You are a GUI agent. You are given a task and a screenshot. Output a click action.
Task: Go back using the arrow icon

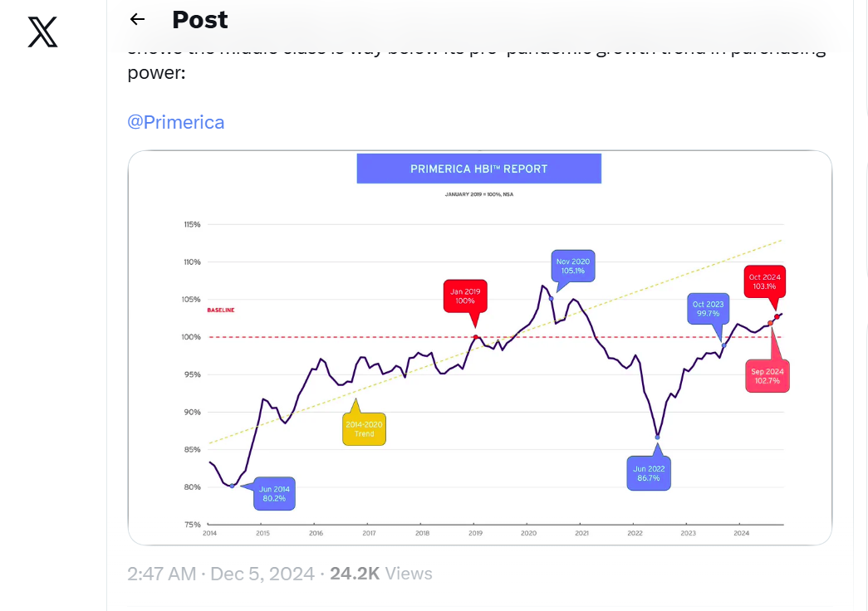pos(137,19)
